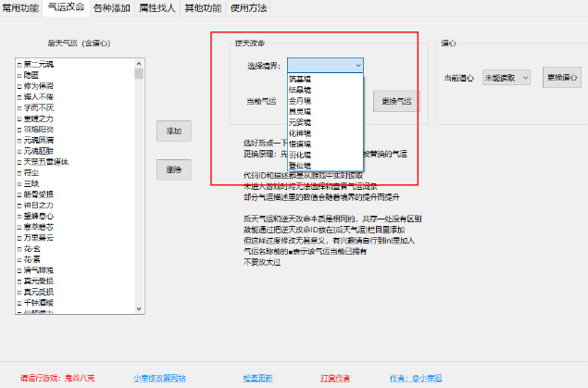Click the 更换气运 button

[397, 102]
